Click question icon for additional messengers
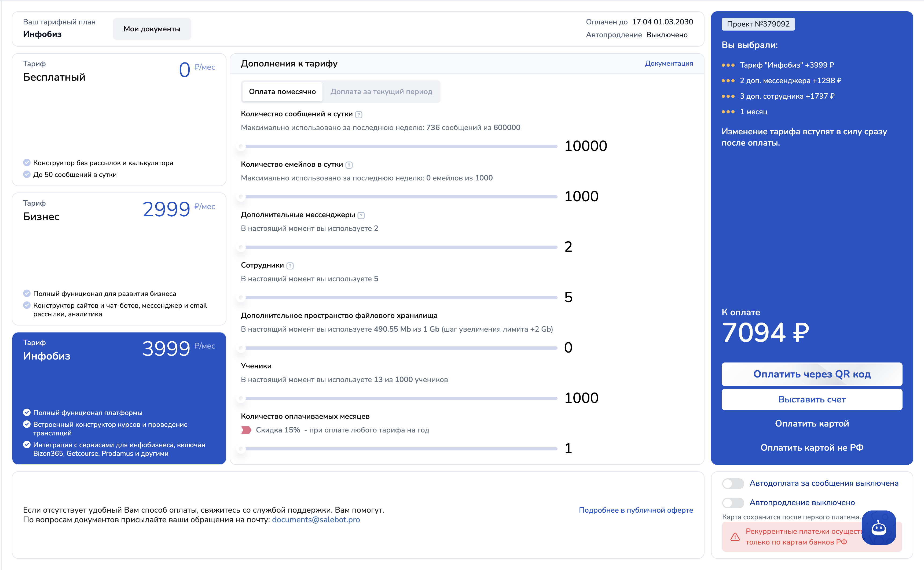This screenshot has height=570, width=924. point(361,215)
